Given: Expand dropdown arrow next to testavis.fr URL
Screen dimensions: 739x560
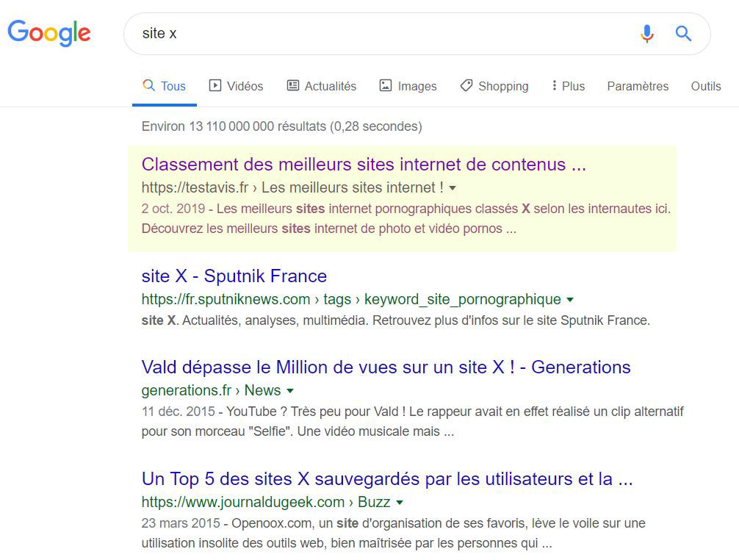Looking at the screenshot, I should (453, 188).
